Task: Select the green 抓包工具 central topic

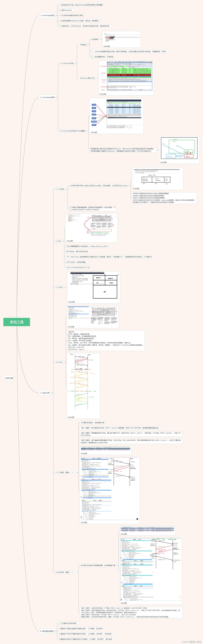Action: (17, 322)
